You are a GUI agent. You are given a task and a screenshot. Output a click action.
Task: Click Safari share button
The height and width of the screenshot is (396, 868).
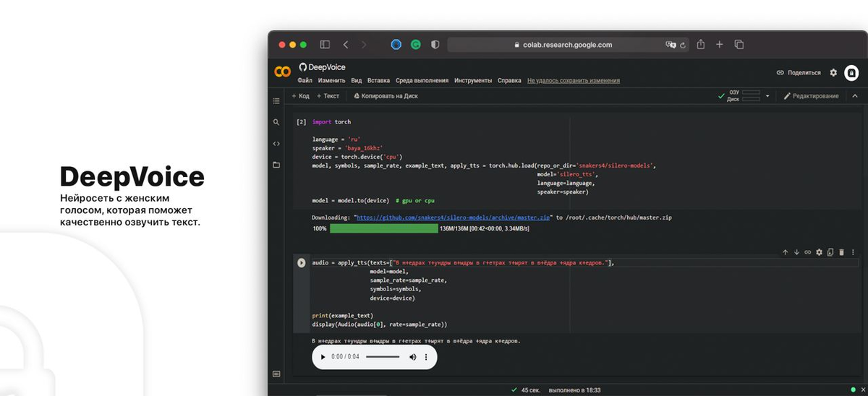[701, 44]
